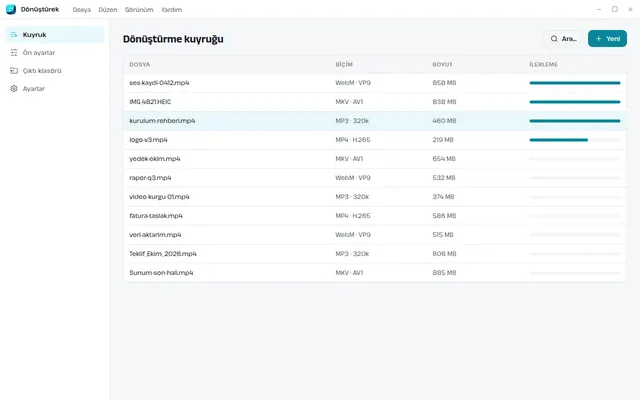
Task: Select file Sunum-son-hali.mp4
Action: 161,273
